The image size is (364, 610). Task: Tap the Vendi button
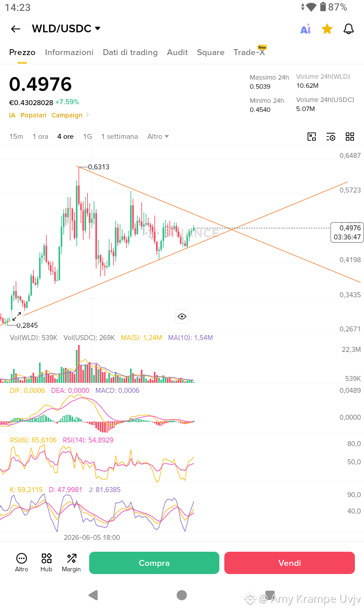[x=289, y=563]
